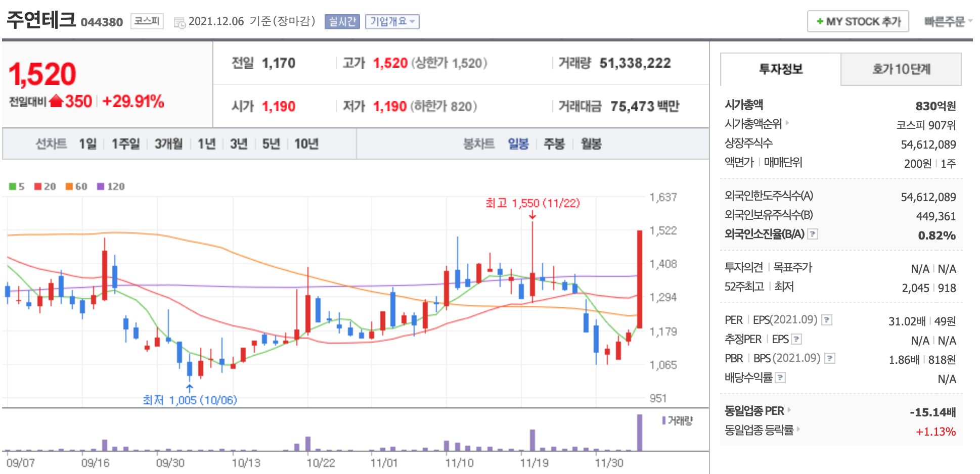
Task: Click the orange 60-day moving average legend
Action: (76, 186)
